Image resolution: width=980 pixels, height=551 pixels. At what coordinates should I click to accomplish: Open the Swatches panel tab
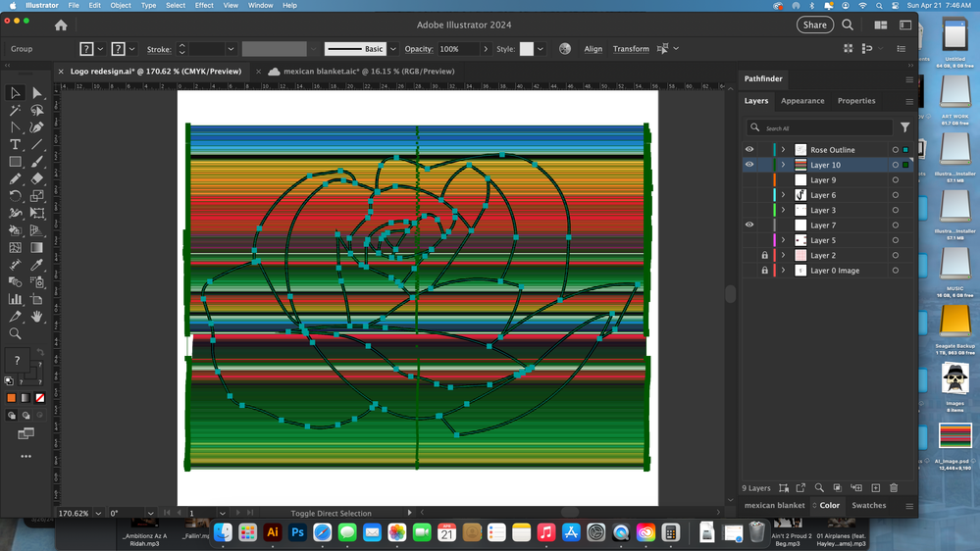[869, 505]
